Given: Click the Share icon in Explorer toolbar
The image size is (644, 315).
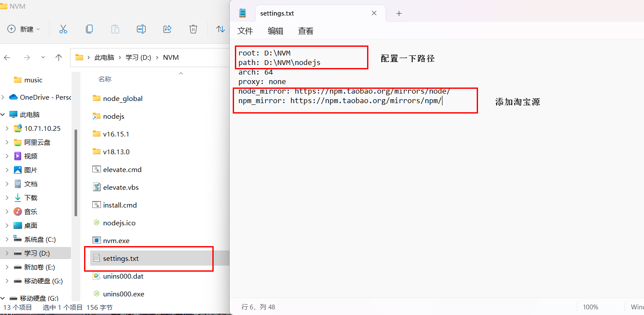Looking at the screenshot, I should tap(167, 29).
